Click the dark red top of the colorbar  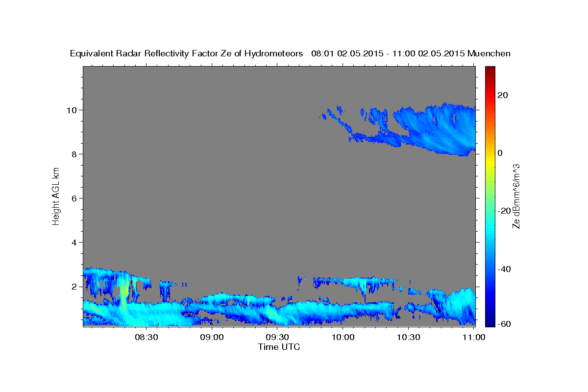pyautogui.click(x=490, y=70)
